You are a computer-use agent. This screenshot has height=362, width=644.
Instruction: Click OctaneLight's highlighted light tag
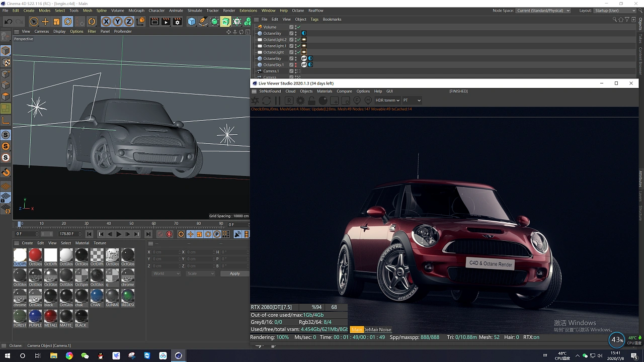[304, 52]
